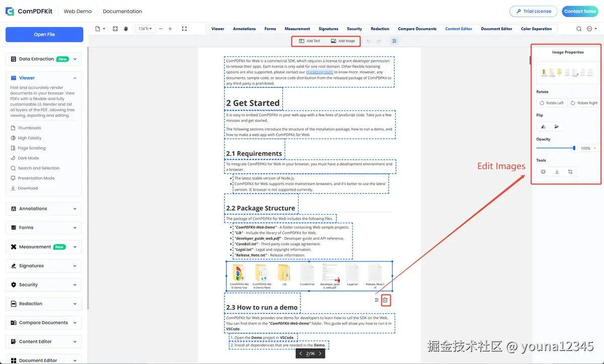Click the Add Text button
Viewport: 604px width, 364px height.
(310, 41)
